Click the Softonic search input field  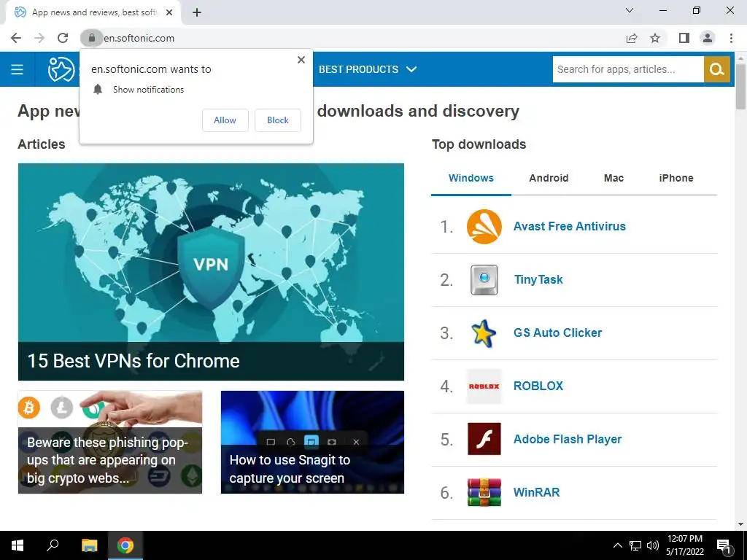[628, 69]
